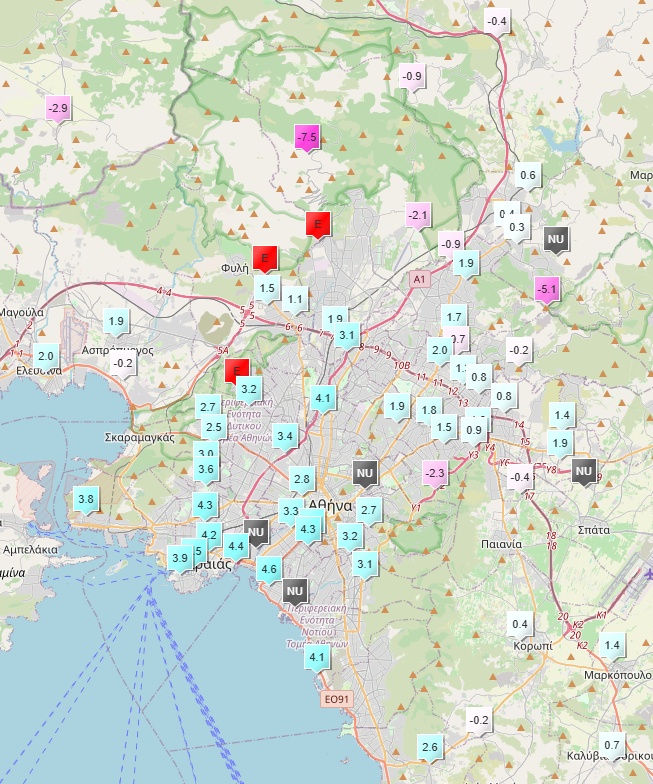
Task: Select the 1.1 station marker
Action: click(x=295, y=300)
